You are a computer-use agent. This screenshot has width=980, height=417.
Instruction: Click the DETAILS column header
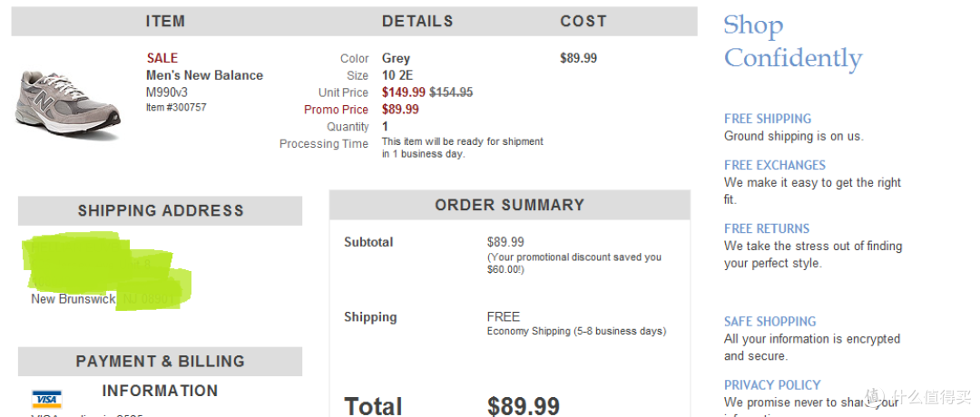point(417,21)
